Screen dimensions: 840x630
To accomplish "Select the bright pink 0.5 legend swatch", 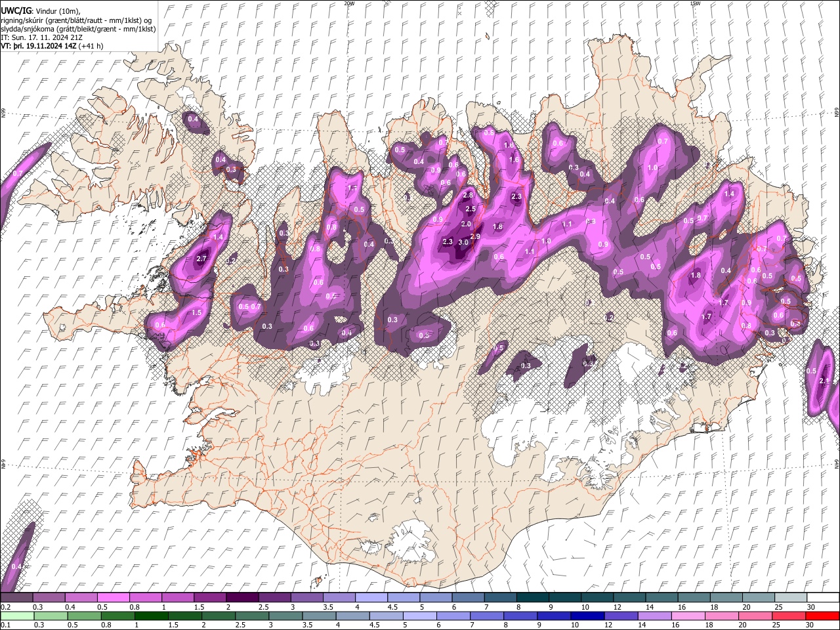I will click(113, 597).
